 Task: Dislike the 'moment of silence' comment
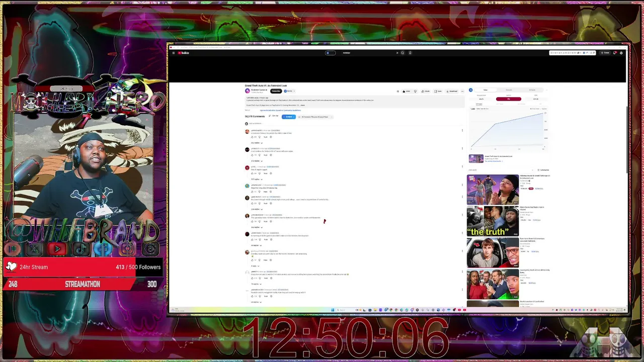(260, 137)
